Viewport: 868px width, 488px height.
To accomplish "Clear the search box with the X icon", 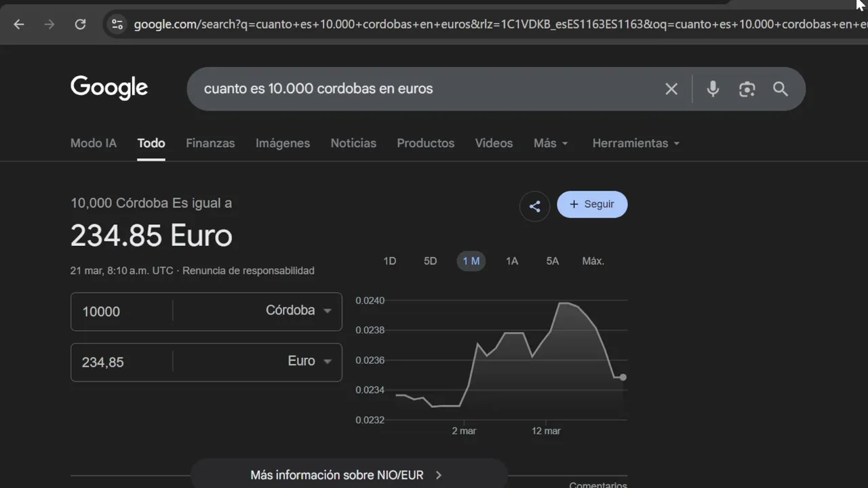I will [x=671, y=89].
